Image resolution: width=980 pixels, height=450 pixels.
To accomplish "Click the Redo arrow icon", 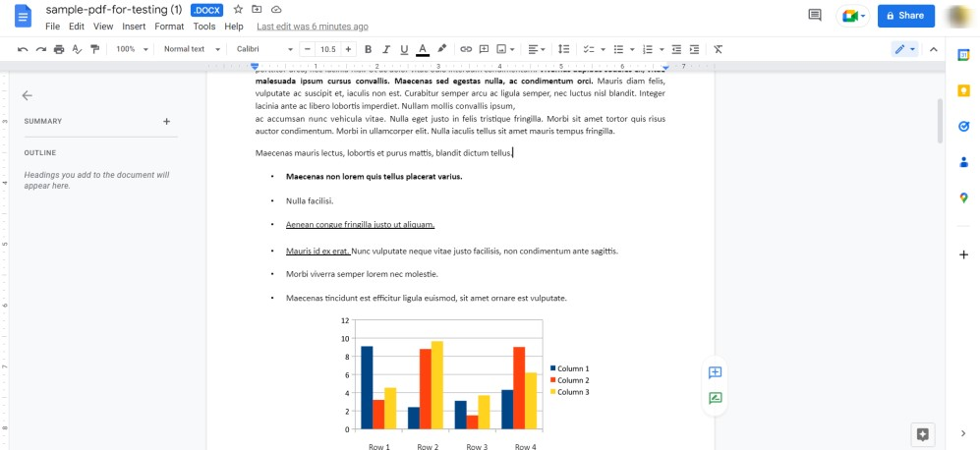I will pos(41,49).
